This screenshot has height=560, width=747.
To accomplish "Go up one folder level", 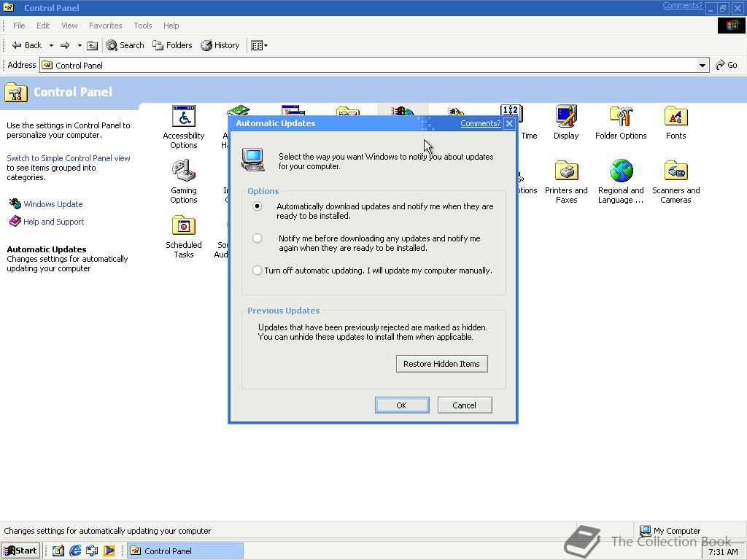I will [93, 45].
